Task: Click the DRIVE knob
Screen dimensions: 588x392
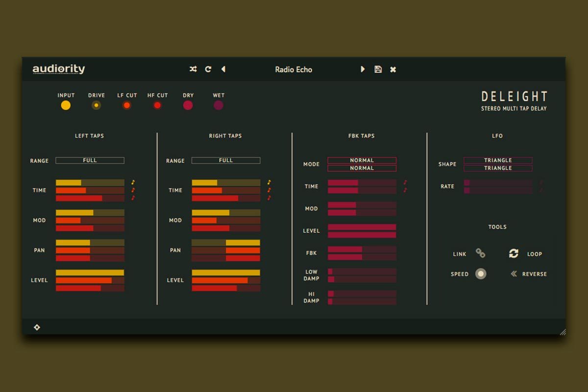Action: (96, 105)
